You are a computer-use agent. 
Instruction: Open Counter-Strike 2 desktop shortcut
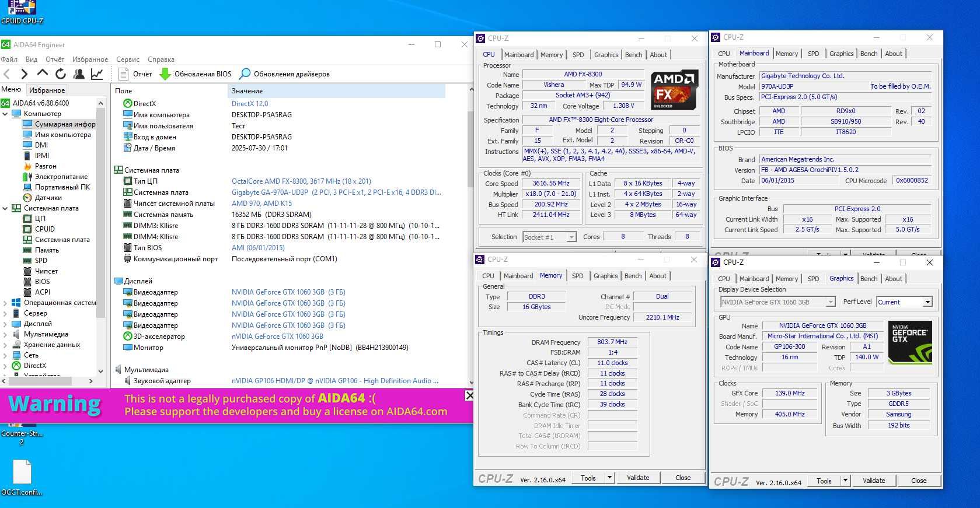click(x=22, y=434)
